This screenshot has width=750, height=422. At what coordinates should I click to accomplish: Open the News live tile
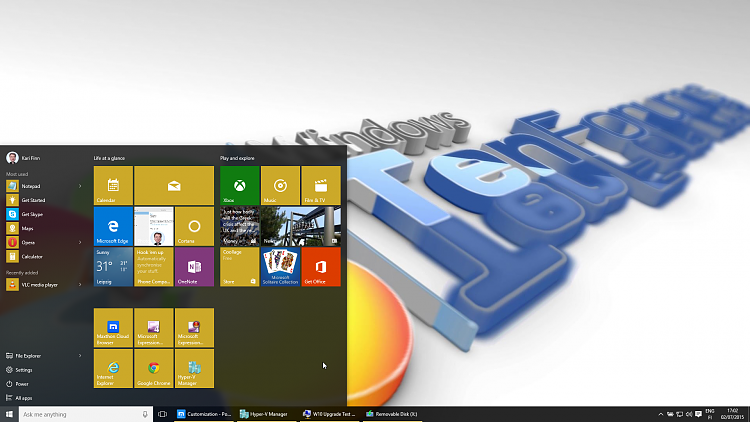301,226
